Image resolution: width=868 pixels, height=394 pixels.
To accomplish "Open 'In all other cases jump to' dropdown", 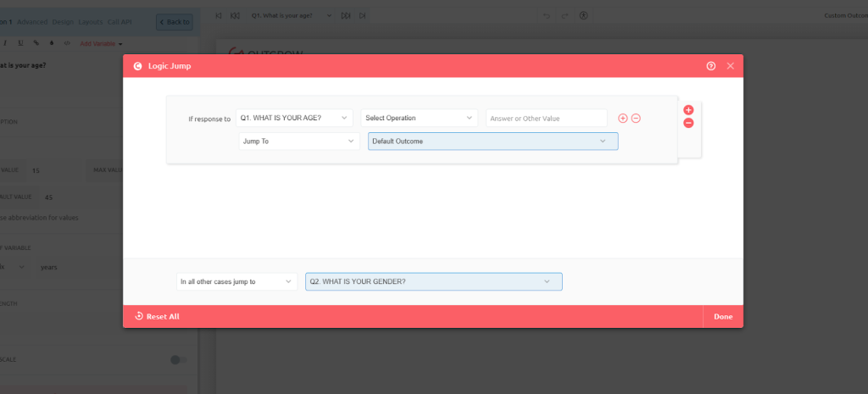I will coord(236,281).
